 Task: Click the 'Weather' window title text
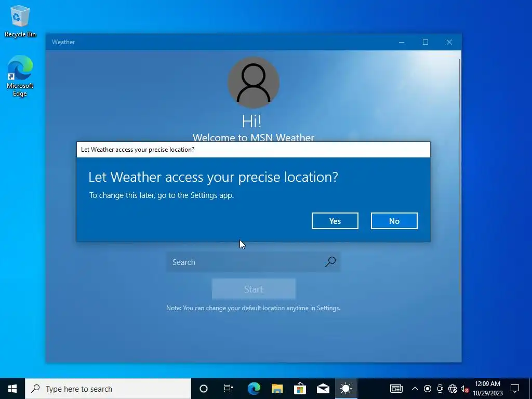point(63,42)
